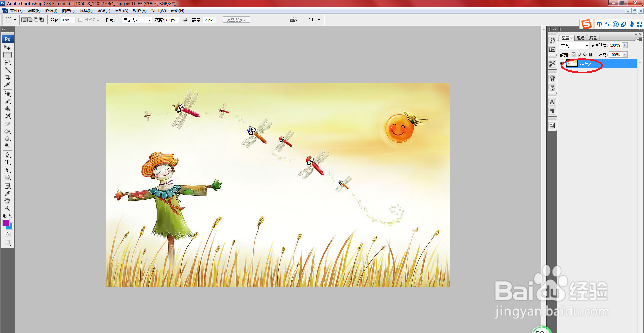Viewport: 644px width, 333px height.
Task: Open the 不透明度 opacity slider arrow
Action: tap(625, 45)
